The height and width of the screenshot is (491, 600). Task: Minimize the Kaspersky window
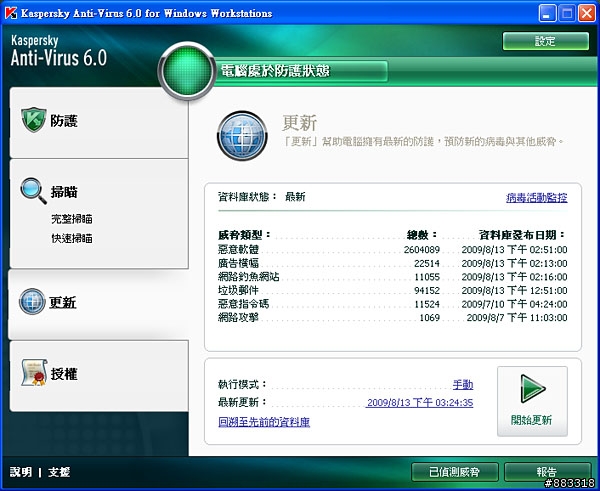point(547,13)
